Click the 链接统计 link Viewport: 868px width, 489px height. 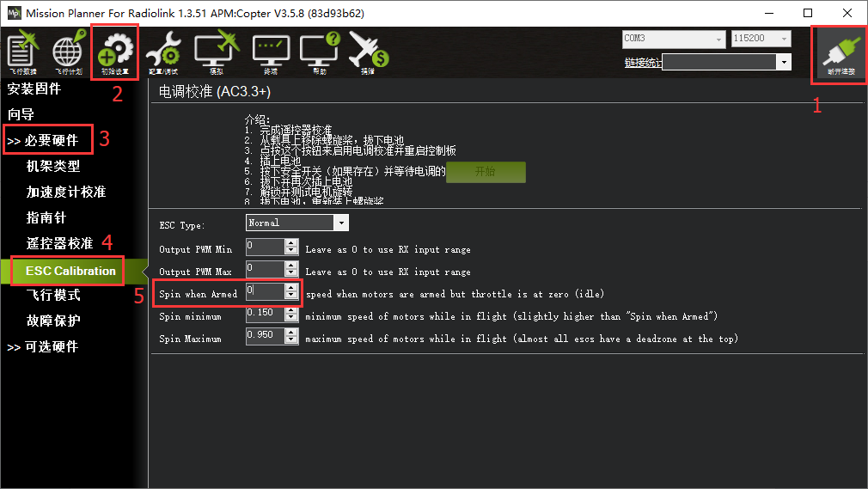[643, 62]
